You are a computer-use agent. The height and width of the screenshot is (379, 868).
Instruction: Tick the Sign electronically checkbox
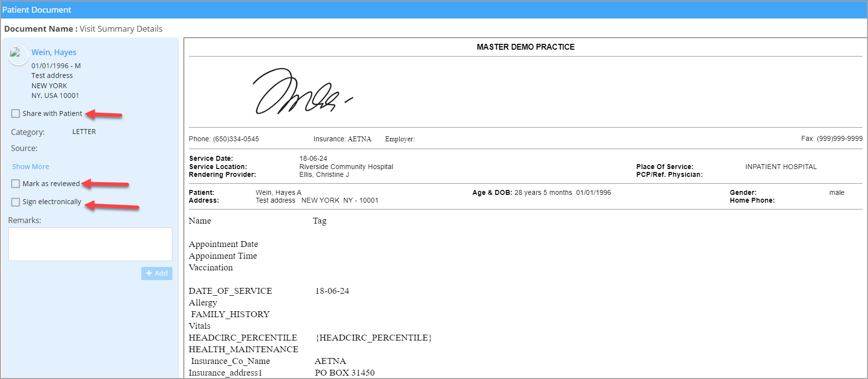tap(16, 202)
